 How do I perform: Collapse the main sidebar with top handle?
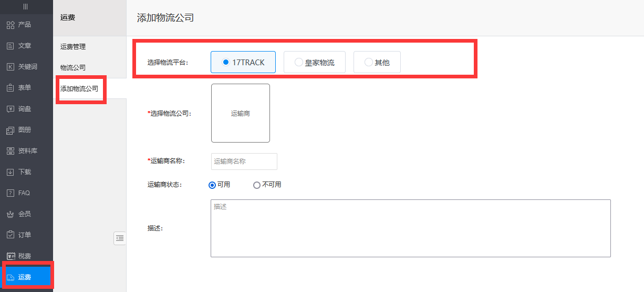26,6
